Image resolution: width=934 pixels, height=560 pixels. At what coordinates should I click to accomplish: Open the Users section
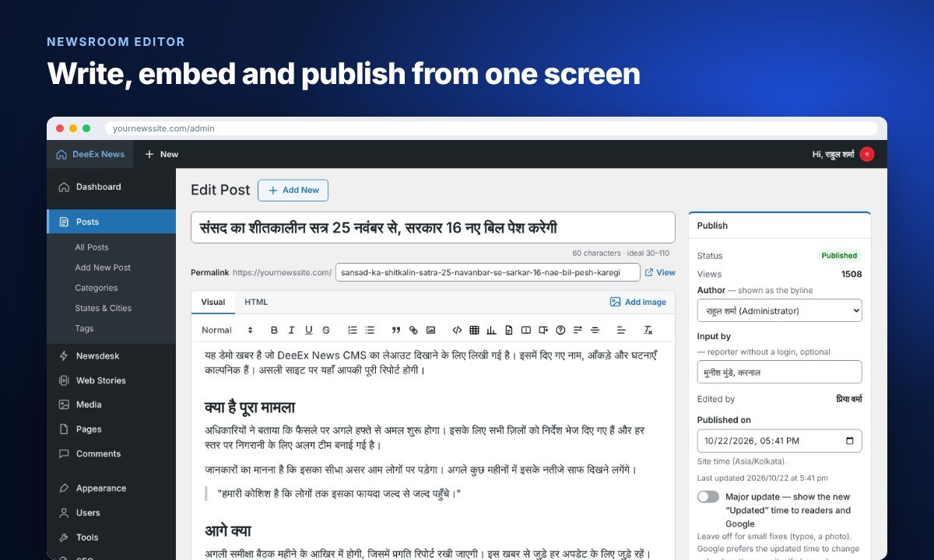111,513
